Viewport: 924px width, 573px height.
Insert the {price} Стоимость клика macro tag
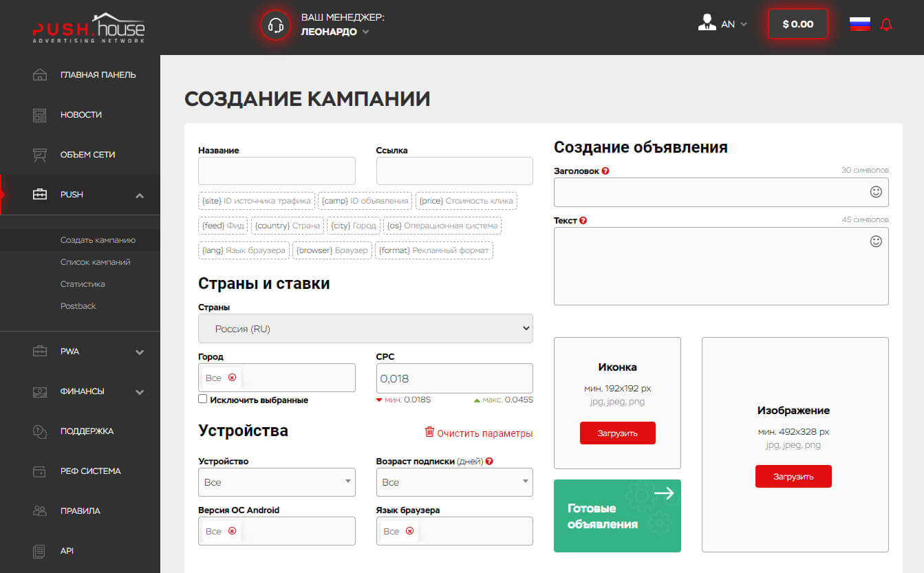[466, 201]
